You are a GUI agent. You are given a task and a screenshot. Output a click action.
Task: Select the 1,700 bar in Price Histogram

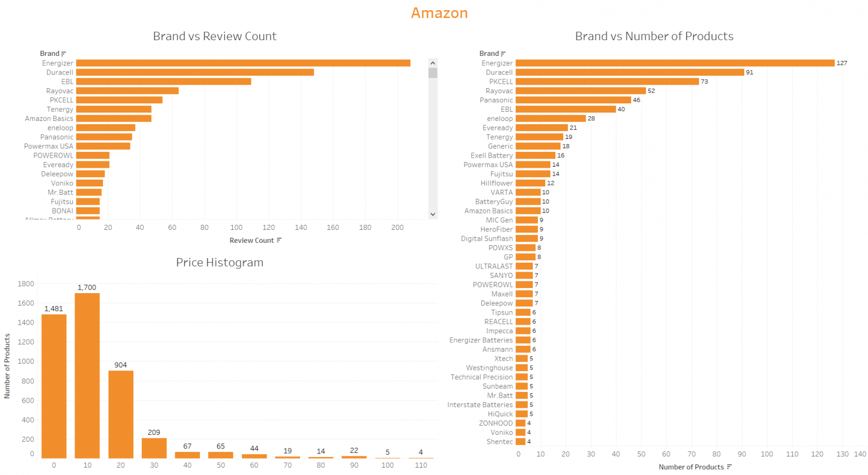(87, 376)
